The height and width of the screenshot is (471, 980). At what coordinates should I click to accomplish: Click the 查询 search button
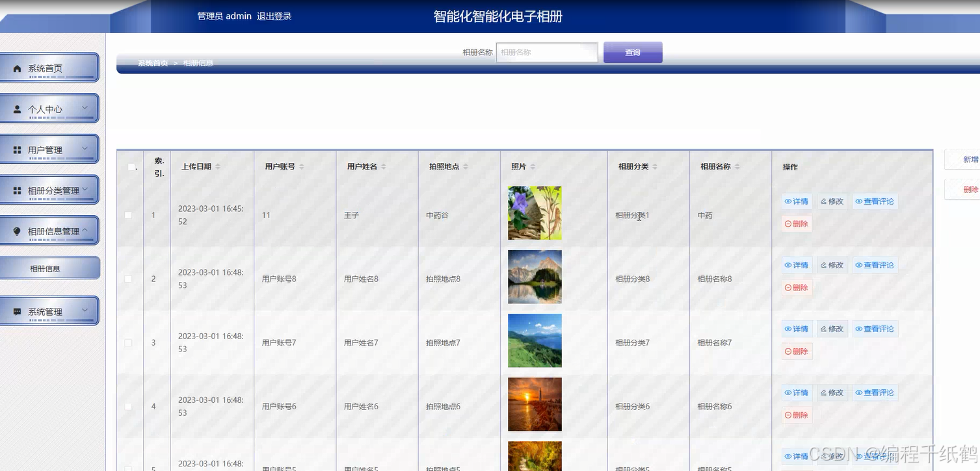(x=633, y=53)
